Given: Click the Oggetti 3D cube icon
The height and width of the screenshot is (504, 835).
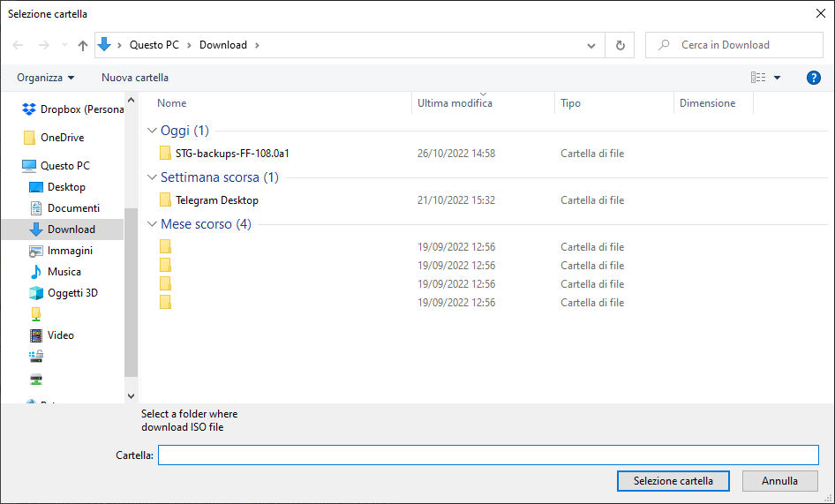Looking at the screenshot, I should (35, 293).
